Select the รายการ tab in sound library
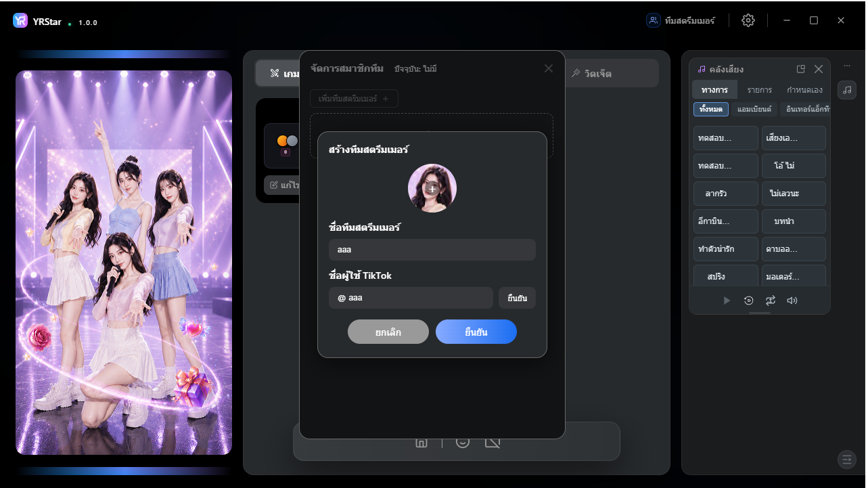Viewport: 868px width, 488px height. pos(760,89)
